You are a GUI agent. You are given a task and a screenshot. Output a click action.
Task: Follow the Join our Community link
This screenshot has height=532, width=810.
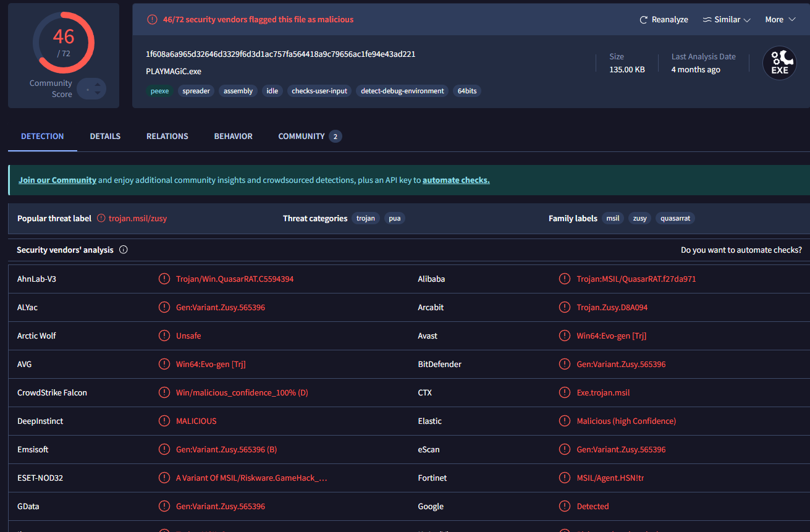pos(57,180)
